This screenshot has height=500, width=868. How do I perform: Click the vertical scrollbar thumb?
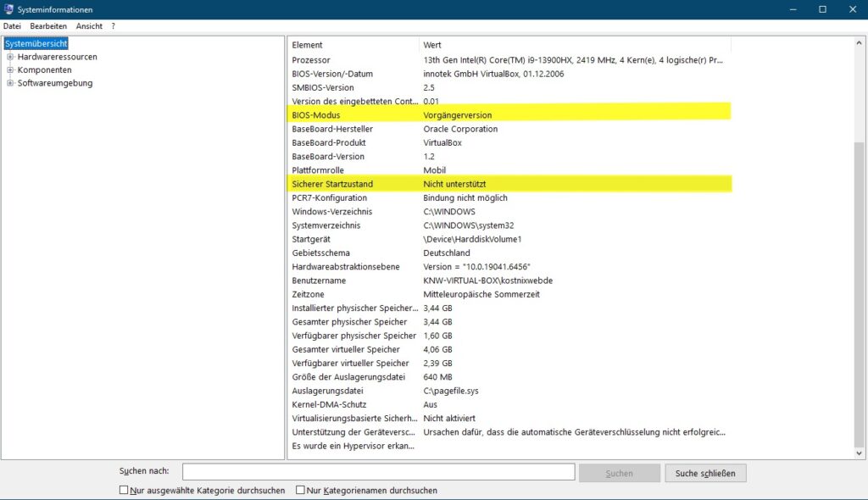tap(860, 293)
